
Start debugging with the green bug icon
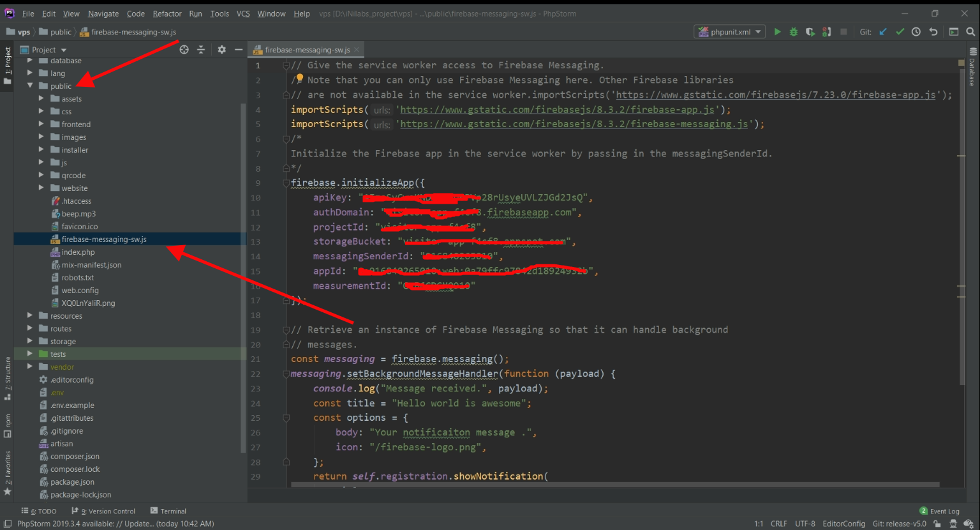tap(794, 32)
